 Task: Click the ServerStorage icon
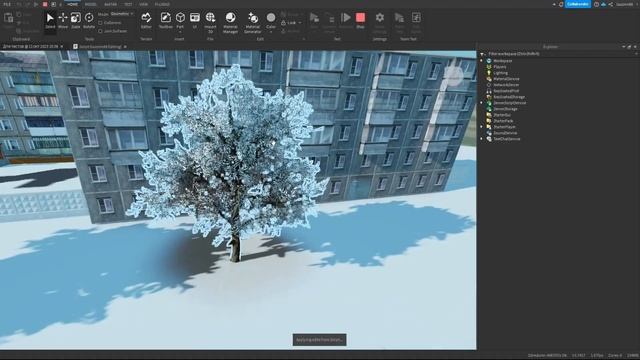coord(489,109)
